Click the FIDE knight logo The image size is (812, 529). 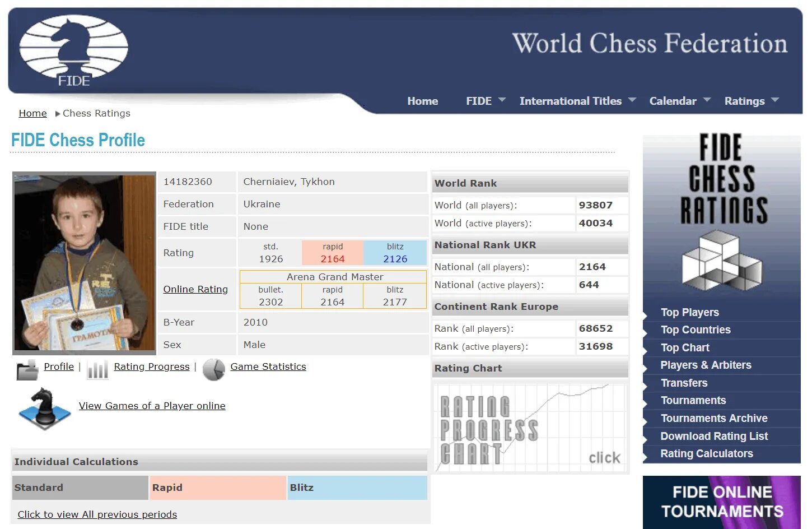(73, 51)
